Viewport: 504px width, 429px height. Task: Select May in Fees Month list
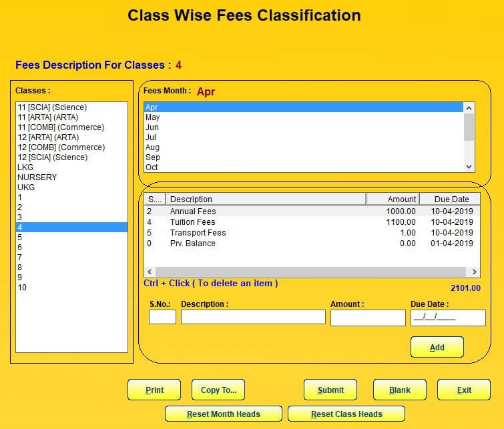pyautogui.click(x=304, y=117)
